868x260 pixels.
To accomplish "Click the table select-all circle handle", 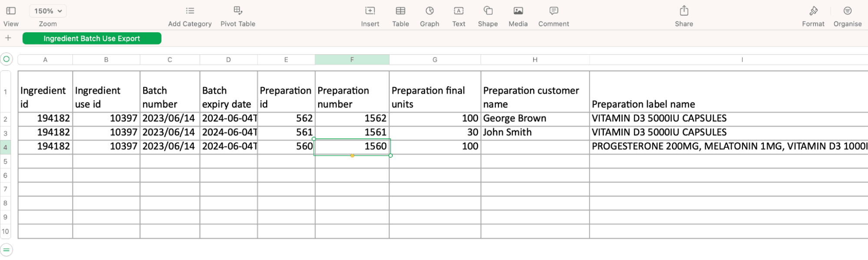I will [x=7, y=59].
